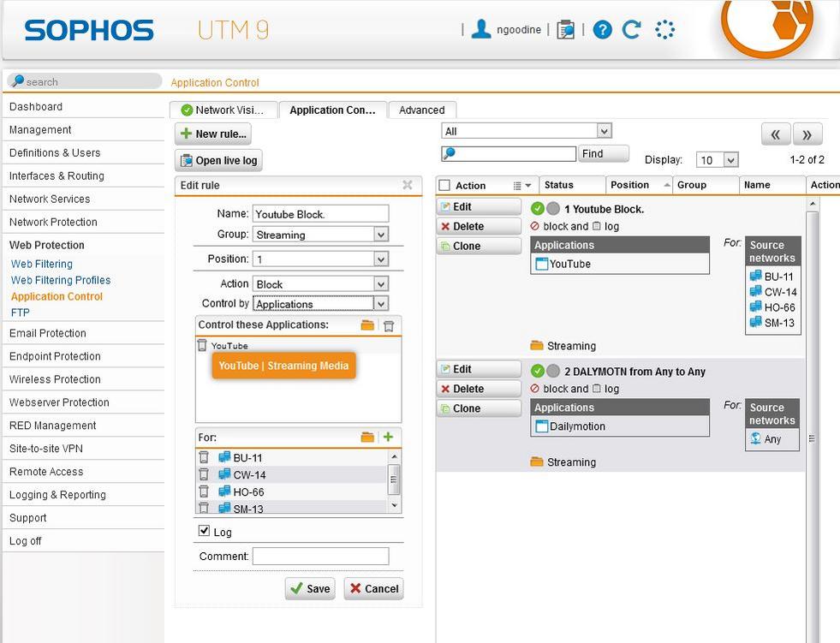Image resolution: width=840 pixels, height=643 pixels.
Task: Open the Position dropdown showing 1
Action: click(321, 259)
